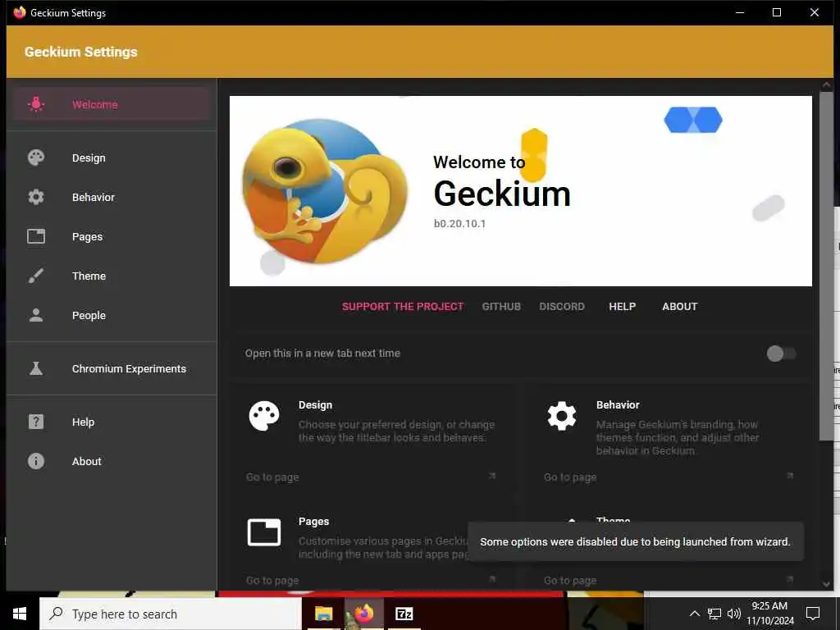This screenshot has height=630, width=840.
Task: Click the network icon in system tray
Action: [714, 614]
